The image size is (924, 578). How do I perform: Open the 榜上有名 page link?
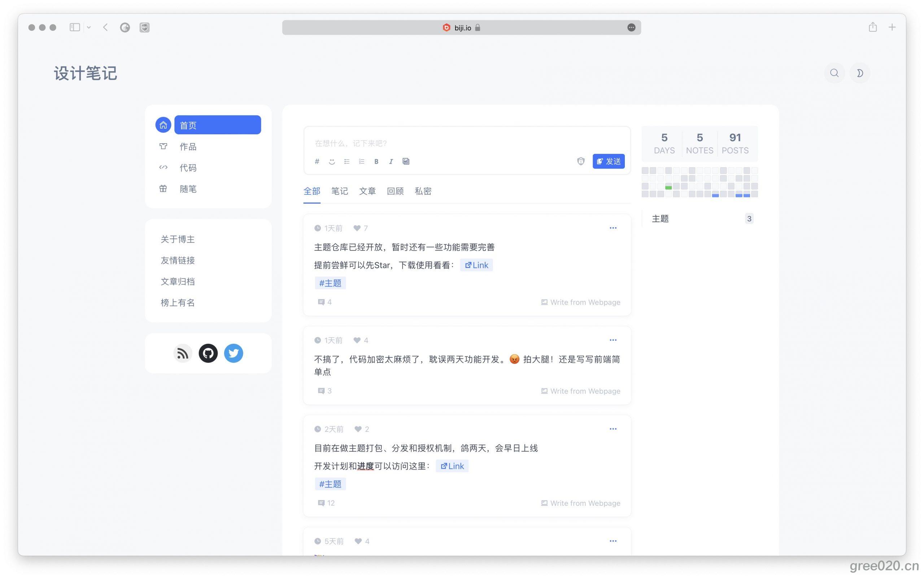(x=177, y=303)
